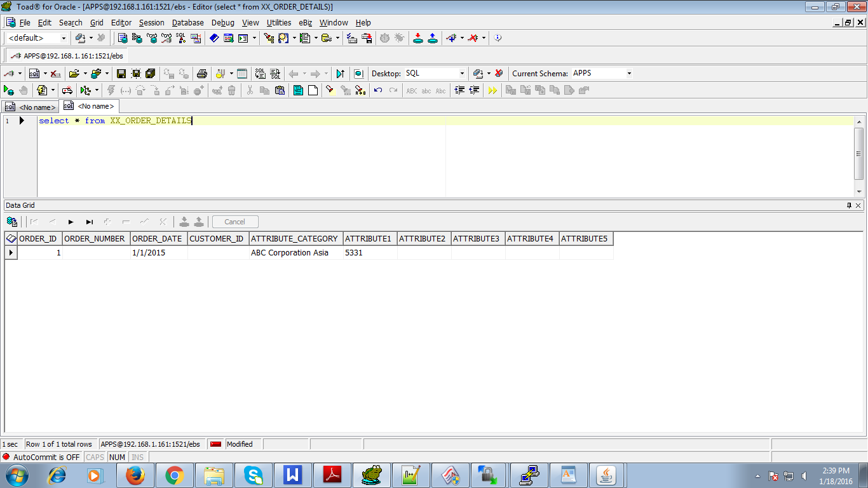Click the pin icon on Data Grid panel
868x488 pixels.
[849, 205]
